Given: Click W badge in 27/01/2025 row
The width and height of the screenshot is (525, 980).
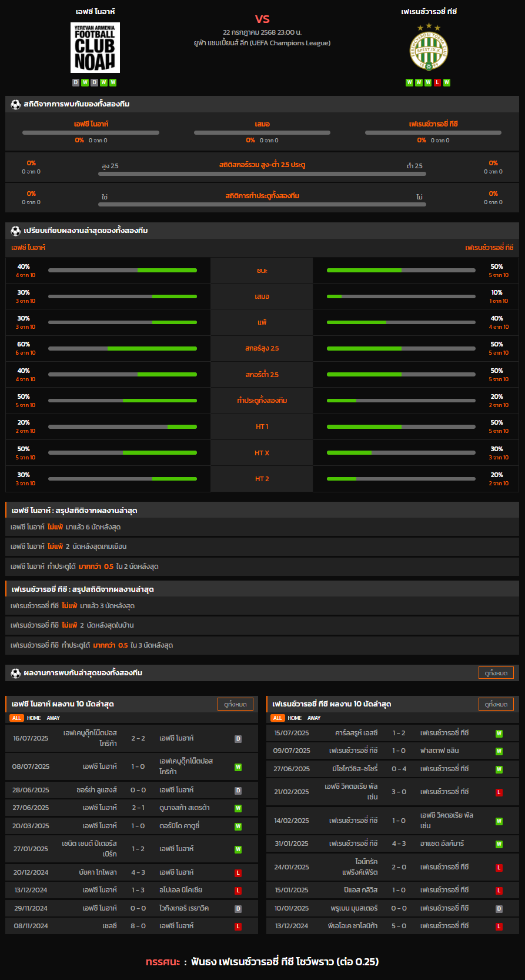Looking at the screenshot, I should pyautogui.click(x=238, y=849).
